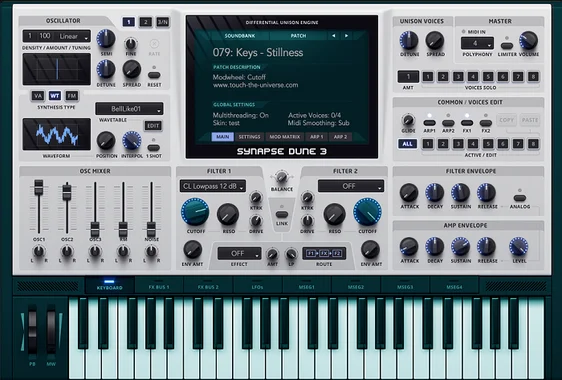Click the GLIDE knob
The width and height of the screenshot is (562, 380).
[x=408, y=120]
